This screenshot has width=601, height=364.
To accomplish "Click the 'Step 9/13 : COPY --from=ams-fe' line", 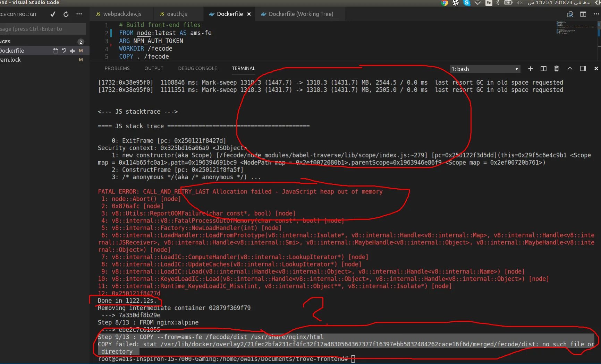I will point(211,337).
